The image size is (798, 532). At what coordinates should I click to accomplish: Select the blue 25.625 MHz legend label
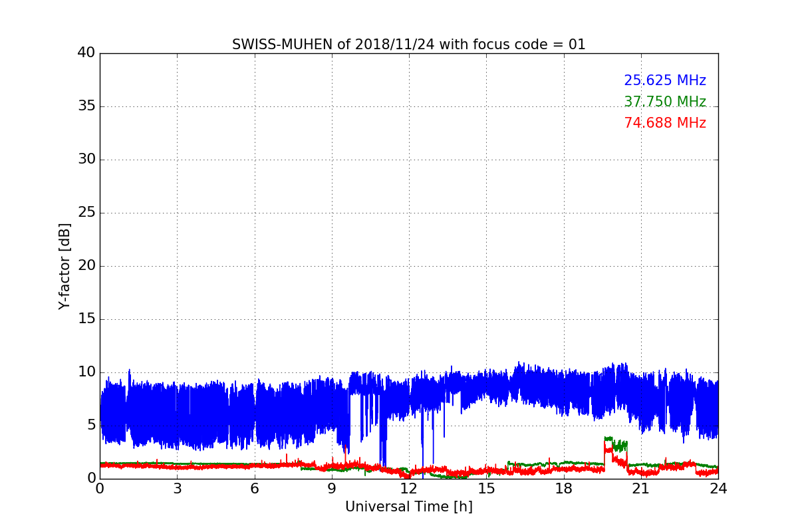click(665, 80)
